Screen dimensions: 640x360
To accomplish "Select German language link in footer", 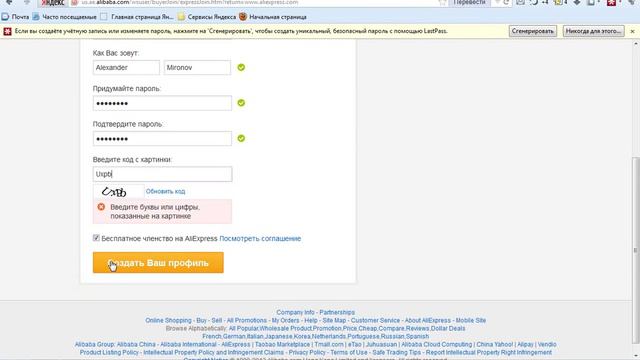I will (234, 337).
